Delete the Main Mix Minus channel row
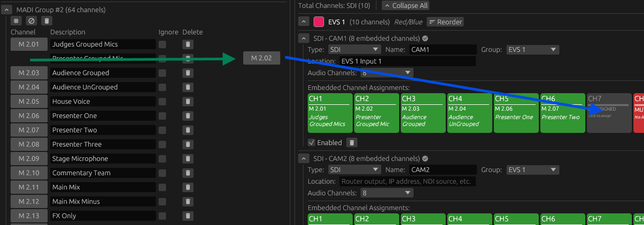Image resolution: width=644 pixels, height=225 pixels. point(188,201)
